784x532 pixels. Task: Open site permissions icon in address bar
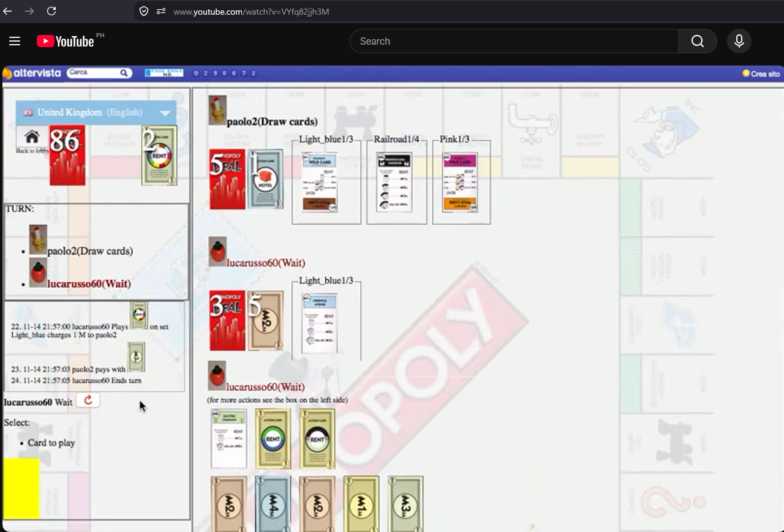[x=161, y=11]
